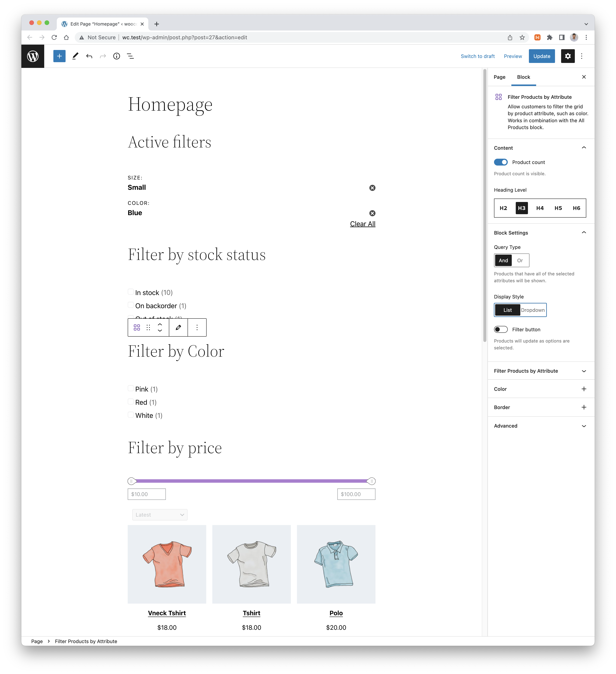Disable the Product count toggle

501,162
